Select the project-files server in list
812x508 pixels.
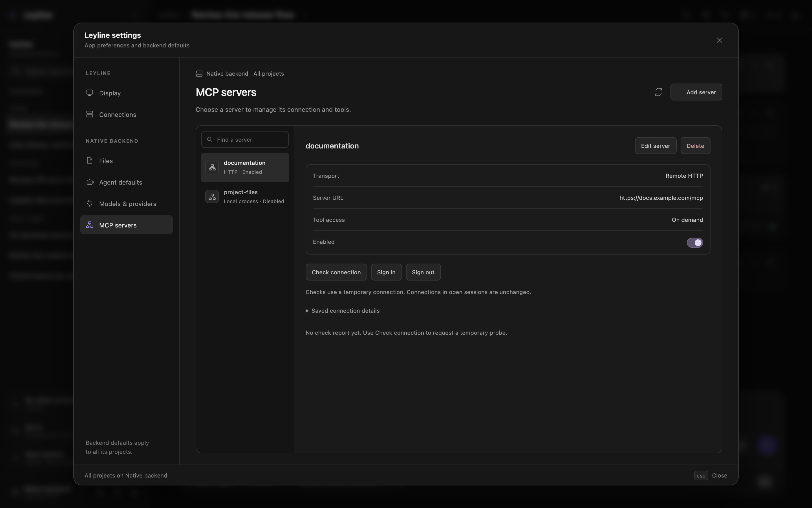point(245,197)
